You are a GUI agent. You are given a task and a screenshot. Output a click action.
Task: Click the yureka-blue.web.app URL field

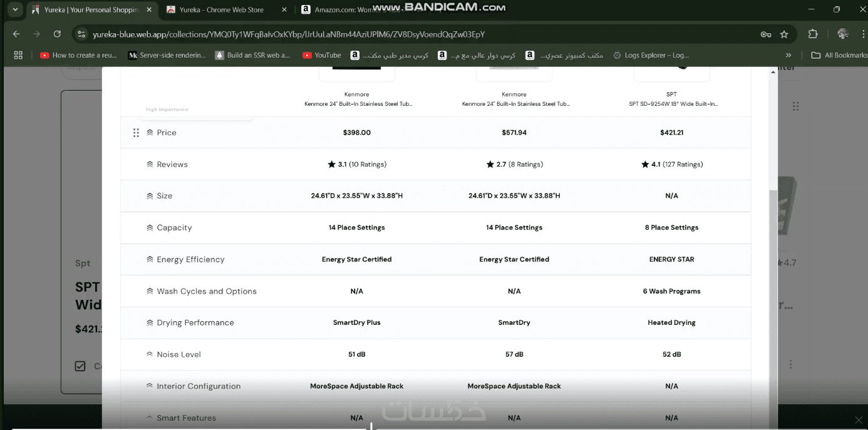(288, 34)
